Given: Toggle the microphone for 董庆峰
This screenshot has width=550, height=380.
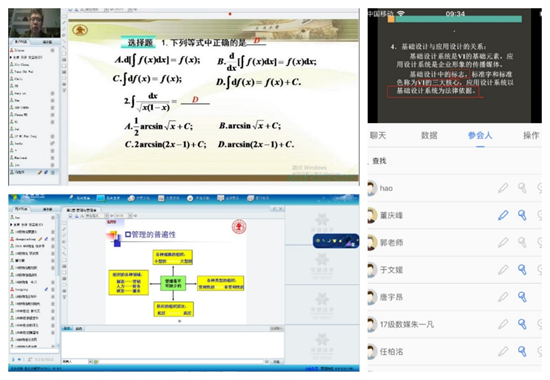Looking at the screenshot, I should click(522, 215).
